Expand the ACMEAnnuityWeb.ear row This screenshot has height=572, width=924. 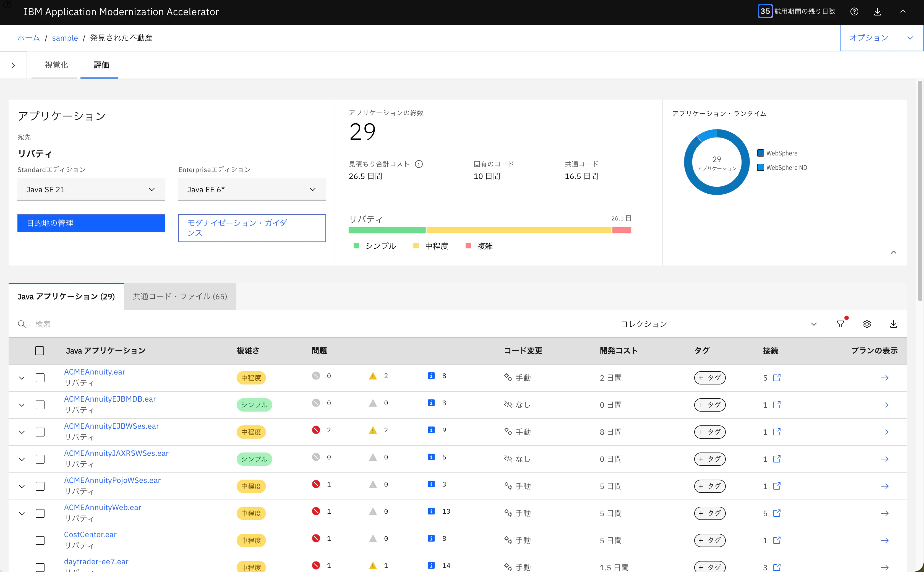22,513
